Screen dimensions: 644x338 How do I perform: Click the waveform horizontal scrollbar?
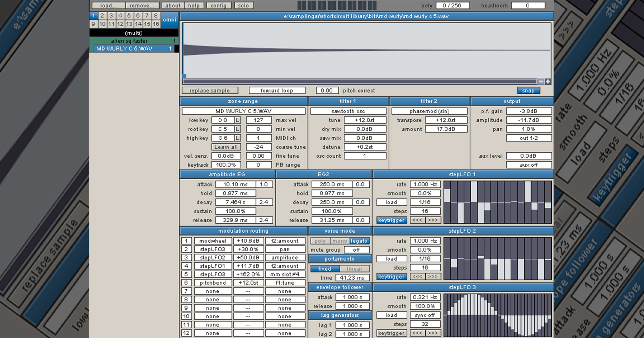360,82
